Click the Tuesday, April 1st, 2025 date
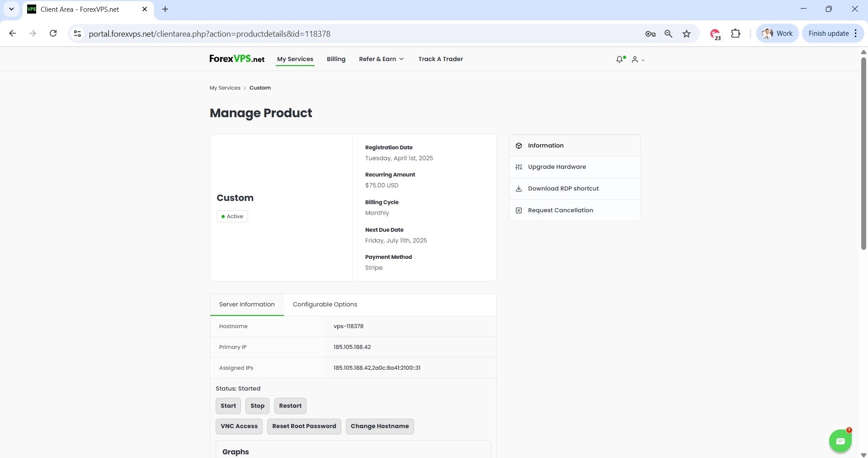 pos(399,158)
